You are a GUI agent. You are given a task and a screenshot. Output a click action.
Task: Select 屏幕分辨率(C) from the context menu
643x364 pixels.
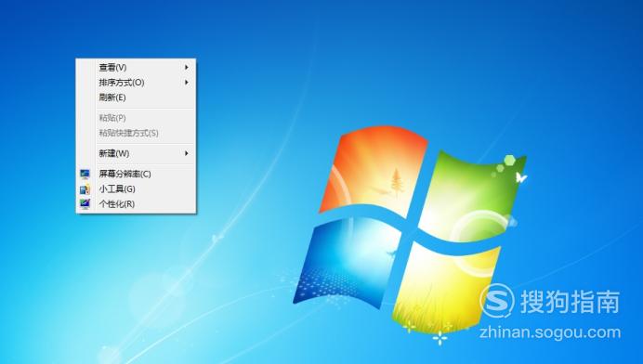coord(136,174)
